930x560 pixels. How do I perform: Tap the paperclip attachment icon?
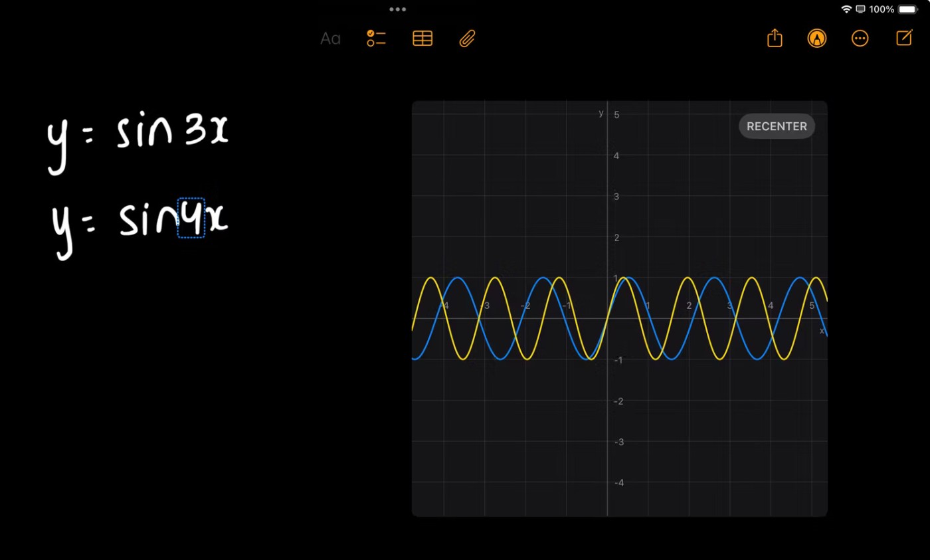pyautogui.click(x=468, y=39)
